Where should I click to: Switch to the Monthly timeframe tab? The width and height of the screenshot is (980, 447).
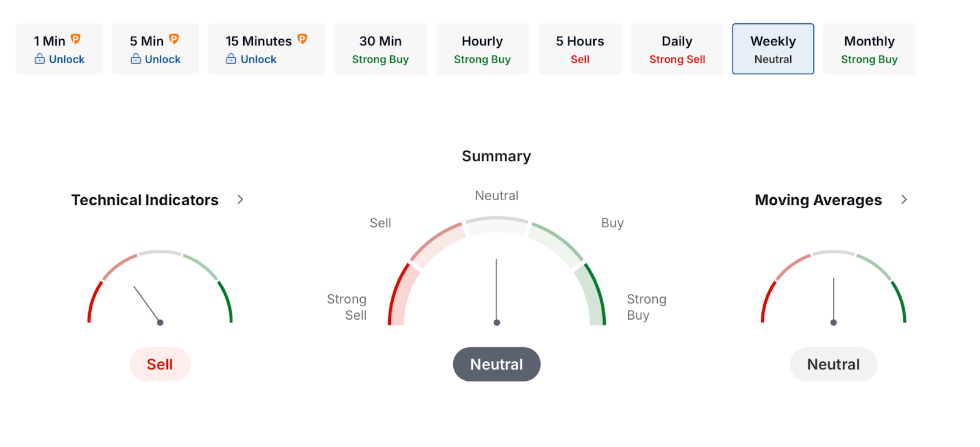pos(869,49)
